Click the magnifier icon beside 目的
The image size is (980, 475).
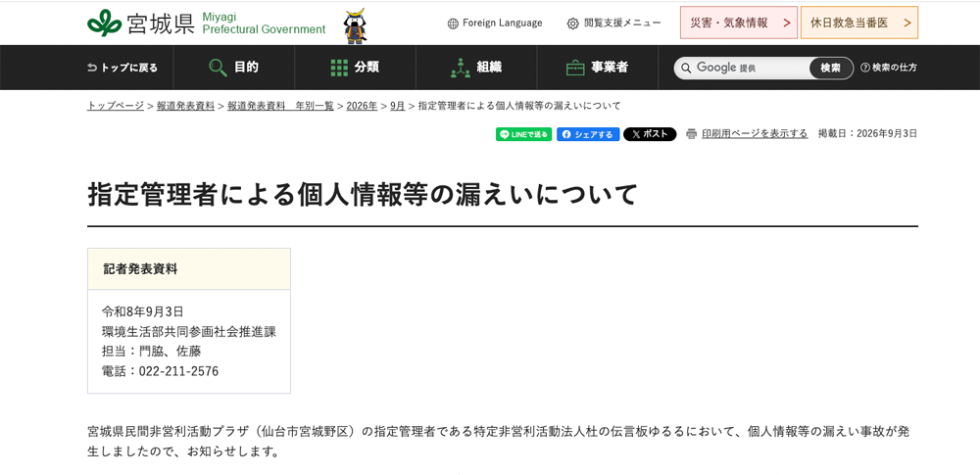(218, 68)
